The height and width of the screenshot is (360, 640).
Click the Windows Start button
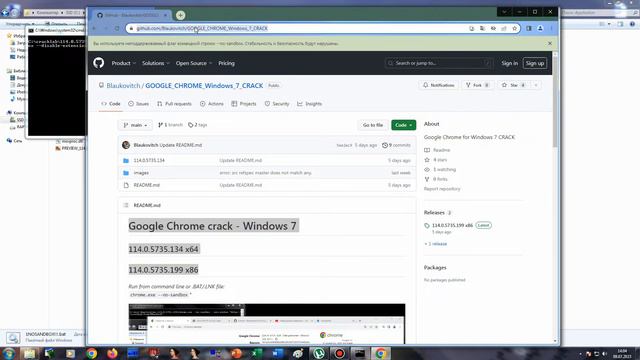click(x=9, y=353)
